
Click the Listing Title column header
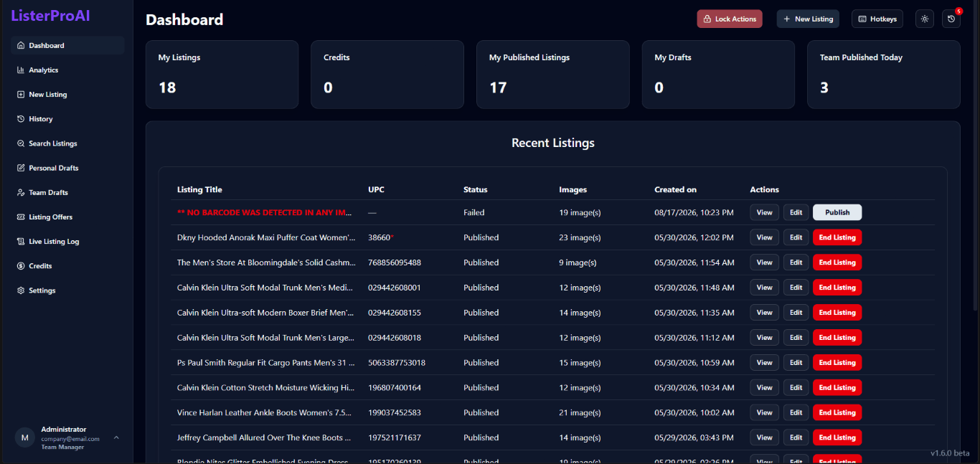coord(199,190)
